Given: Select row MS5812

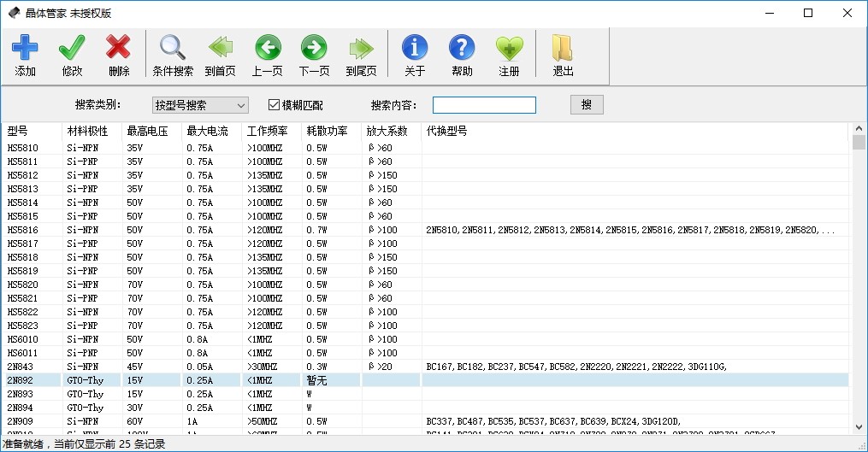Looking at the screenshot, I should click(x=425, y=175).
